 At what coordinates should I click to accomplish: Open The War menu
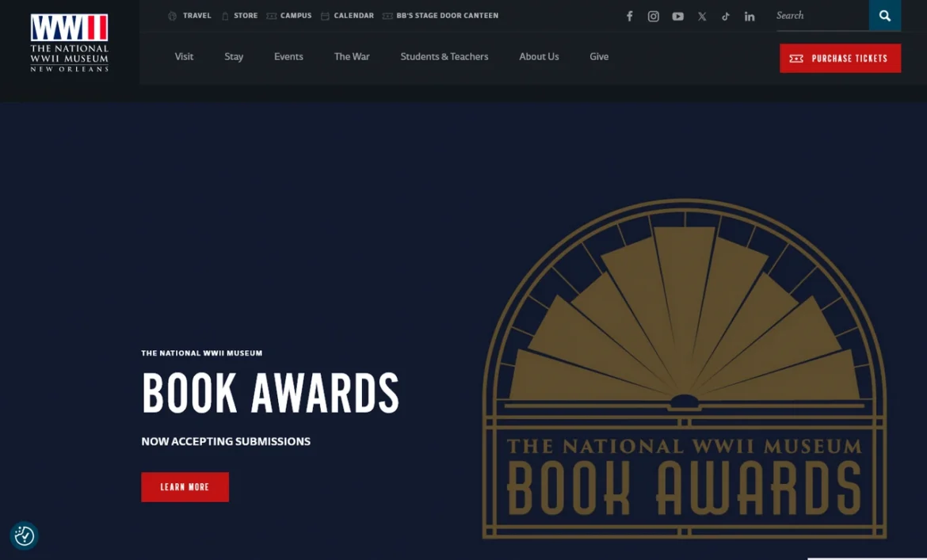[x=352, y=57]
